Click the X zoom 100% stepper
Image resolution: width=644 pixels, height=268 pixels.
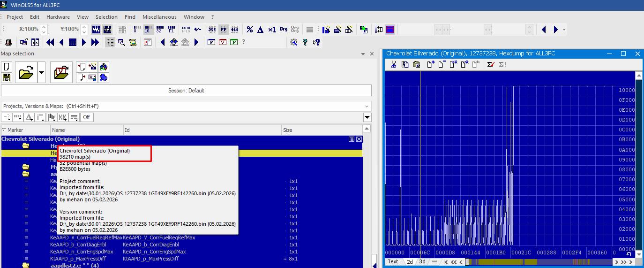[44, 30]
